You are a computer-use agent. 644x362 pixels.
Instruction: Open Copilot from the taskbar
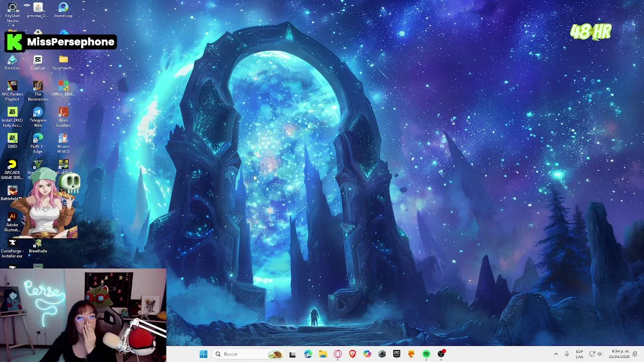coord(367,354)
